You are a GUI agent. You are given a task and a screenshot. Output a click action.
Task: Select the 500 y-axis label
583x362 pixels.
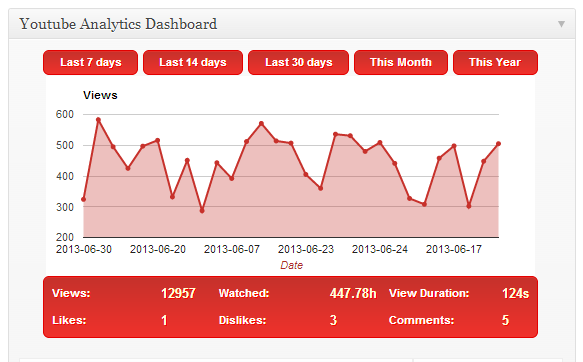click(x=65, y=145)
